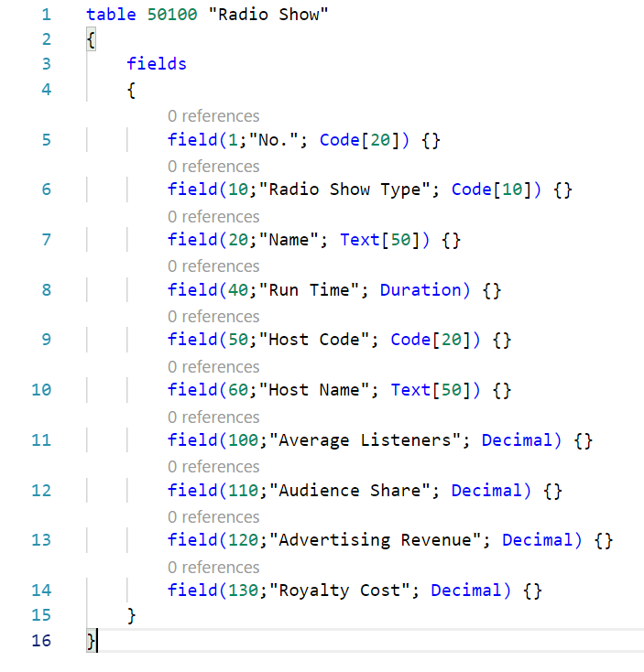This screenshot has width=644, height=672.
Task: Click the Decimal type of "Royalty Cost"
Action: [466, 591]
